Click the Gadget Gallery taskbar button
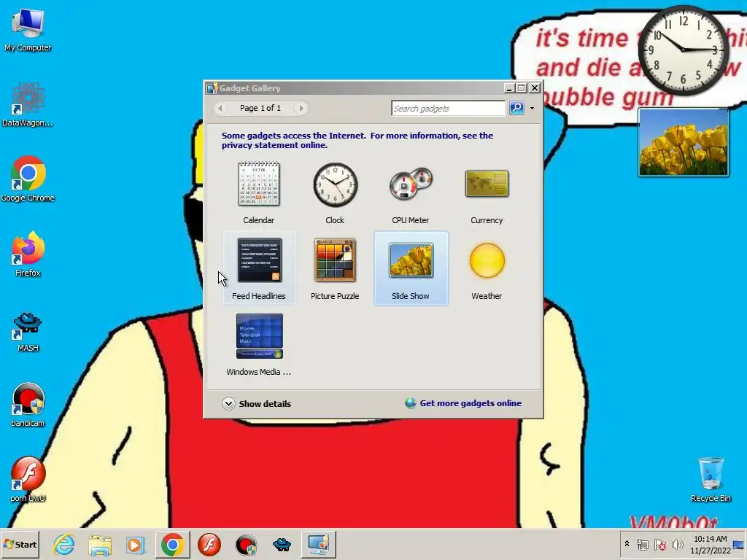This screenshot has width=747, height=560. coord(318,544)
